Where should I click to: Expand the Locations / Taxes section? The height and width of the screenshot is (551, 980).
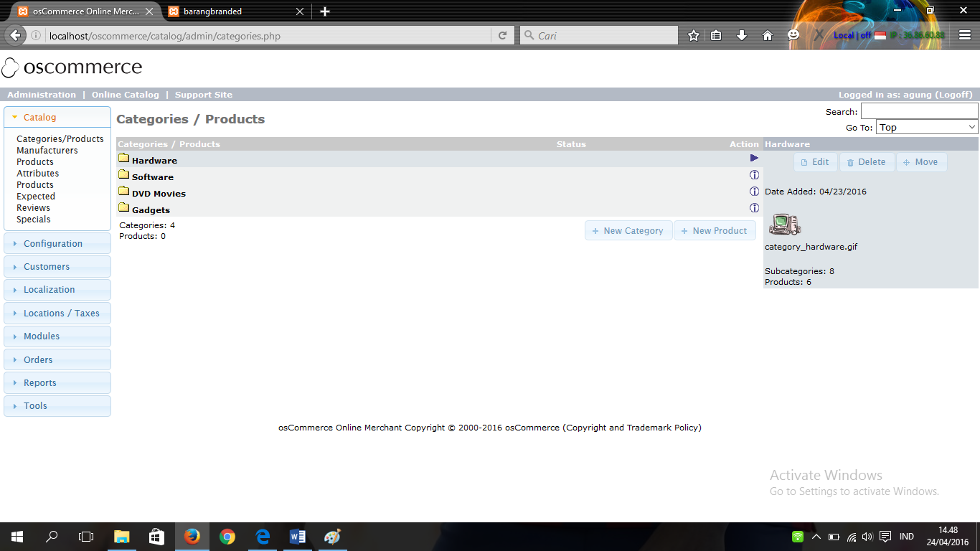click(x=57, y=314)
